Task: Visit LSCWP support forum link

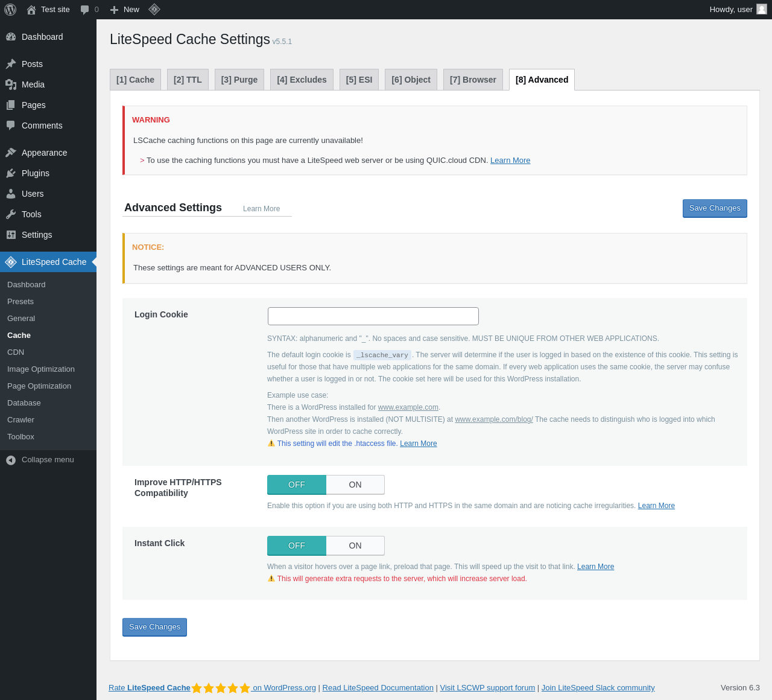Action: pos(487,688)
